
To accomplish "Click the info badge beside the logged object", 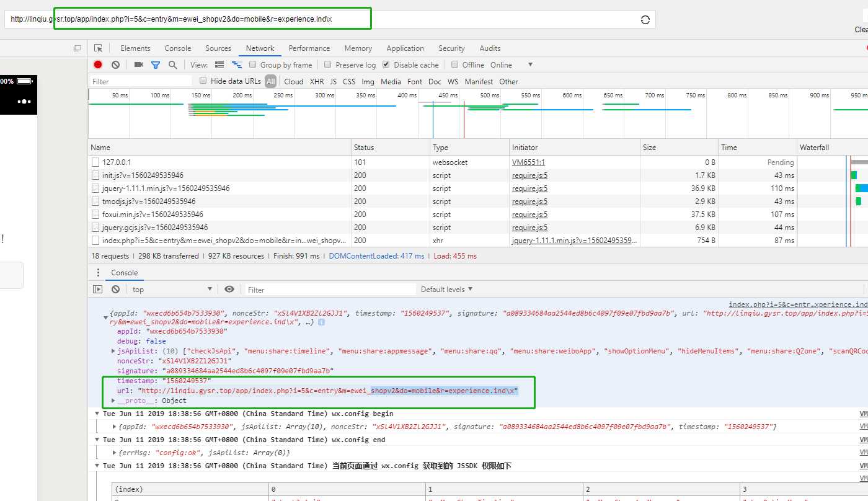I will (322, 322).
